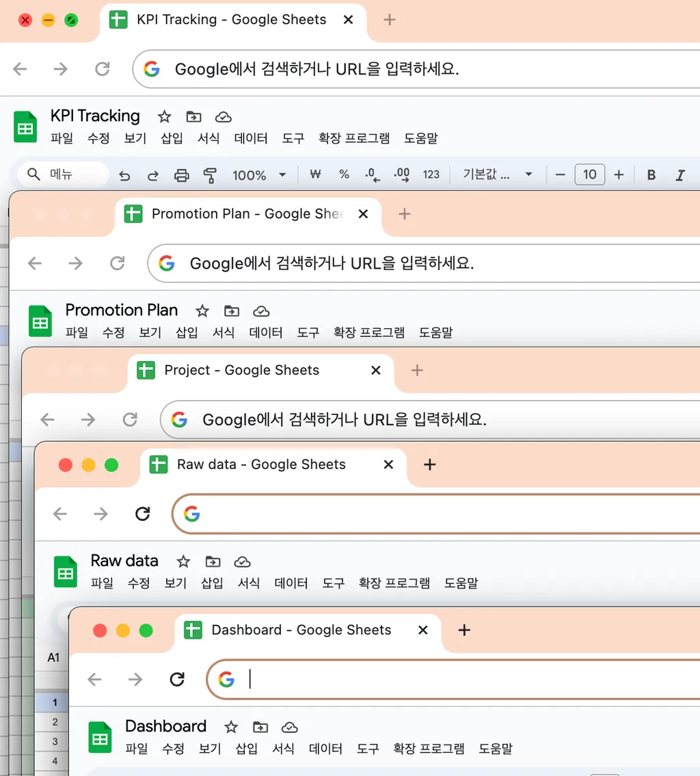Open new tab in Dashboard window
Viewport: 700px width, 776px height.
(464, 630)
